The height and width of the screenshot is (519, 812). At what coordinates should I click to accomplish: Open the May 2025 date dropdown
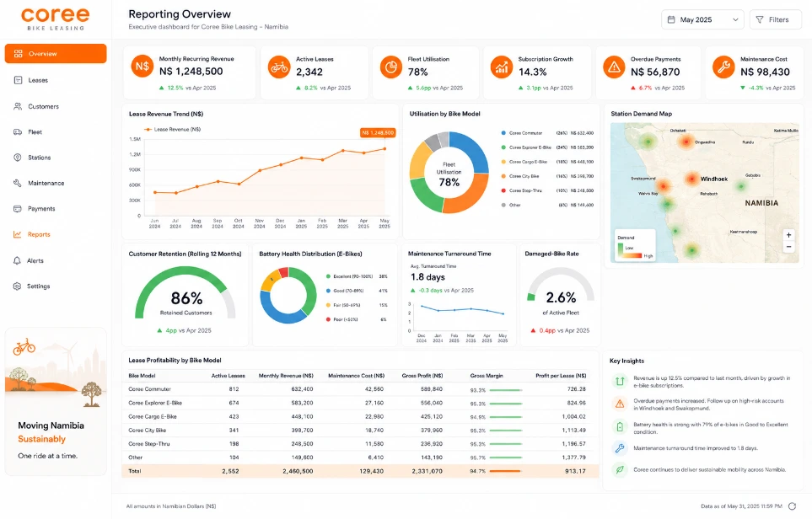tap(702, 19)
